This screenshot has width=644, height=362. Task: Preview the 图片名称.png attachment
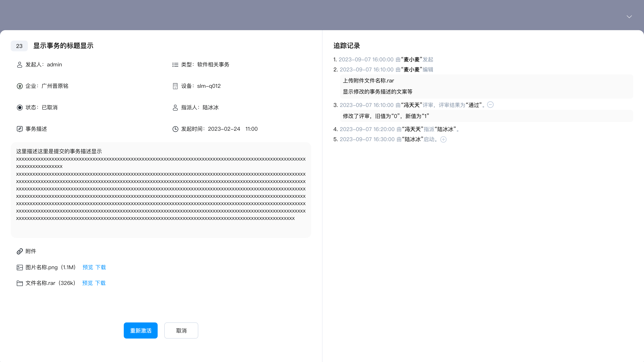[x=88, y=267]
